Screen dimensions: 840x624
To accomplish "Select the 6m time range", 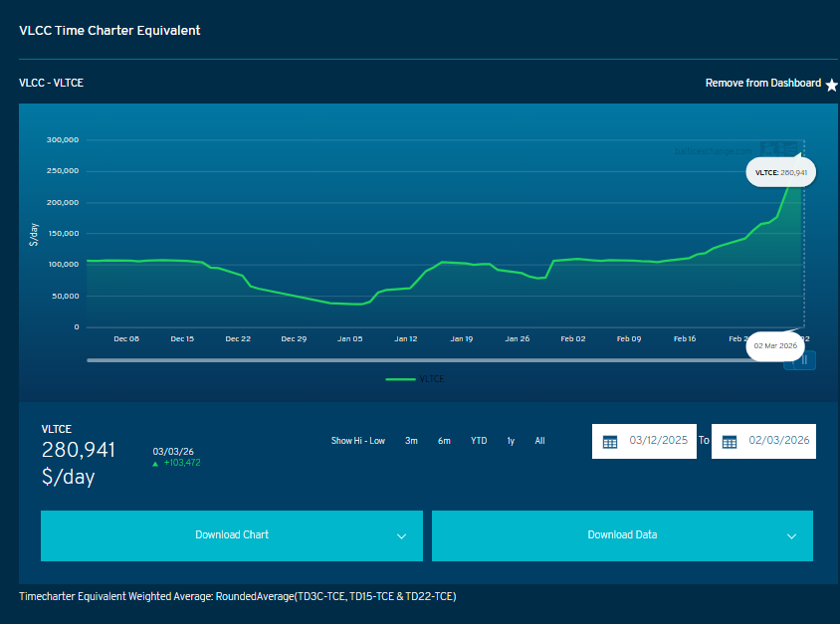I will [444, 441].
